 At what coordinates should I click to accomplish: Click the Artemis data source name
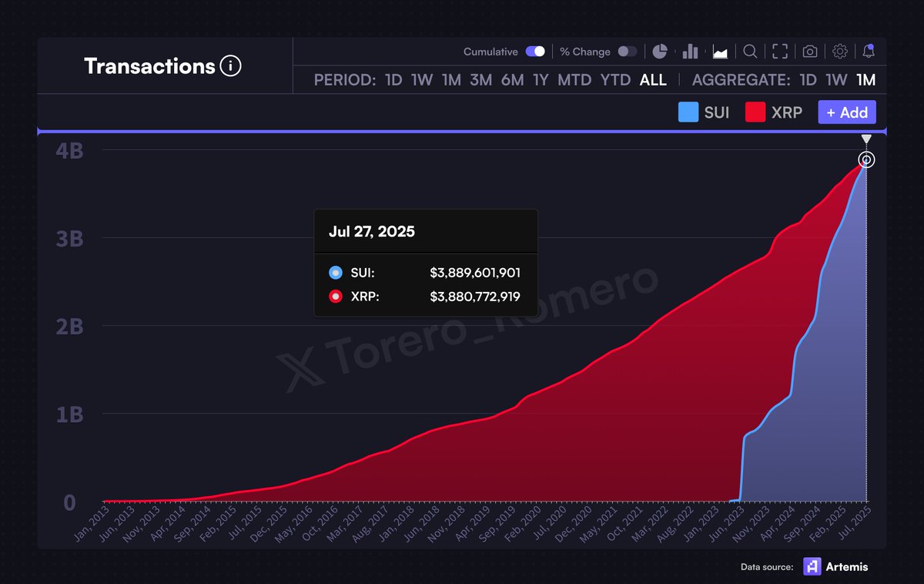click(848, 567)
